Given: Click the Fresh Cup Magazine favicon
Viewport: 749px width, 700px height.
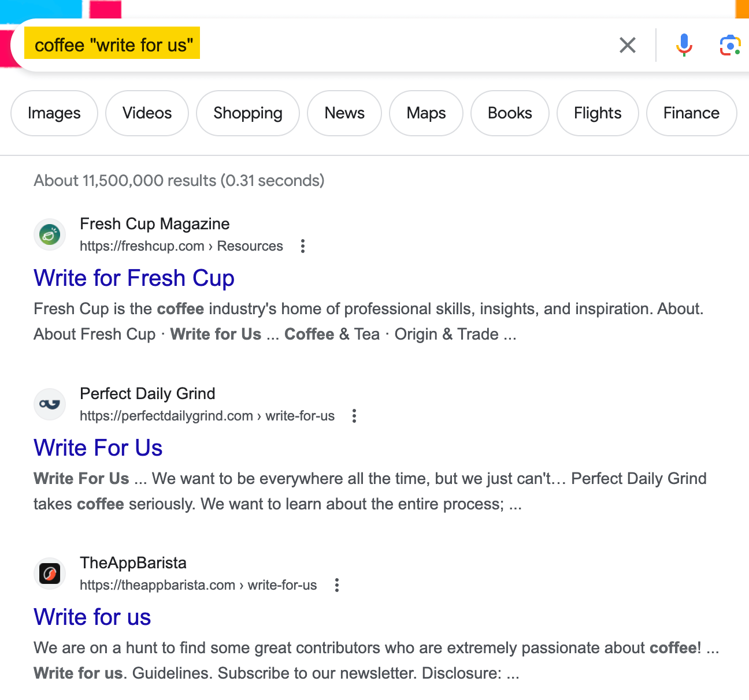Looking at the screenshot, I should [x=50, y=234].
